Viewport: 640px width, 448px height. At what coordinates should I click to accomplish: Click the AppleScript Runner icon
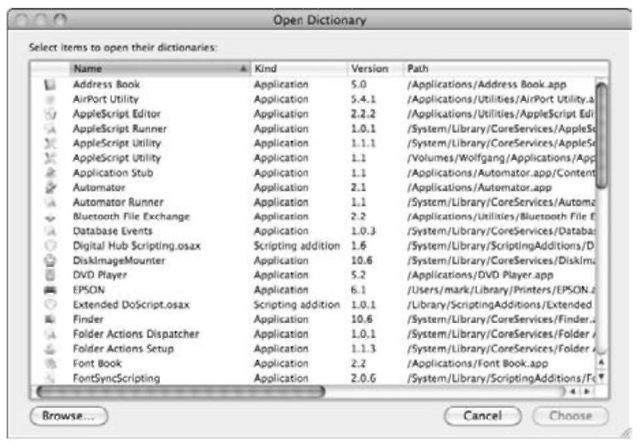point(50,129)
